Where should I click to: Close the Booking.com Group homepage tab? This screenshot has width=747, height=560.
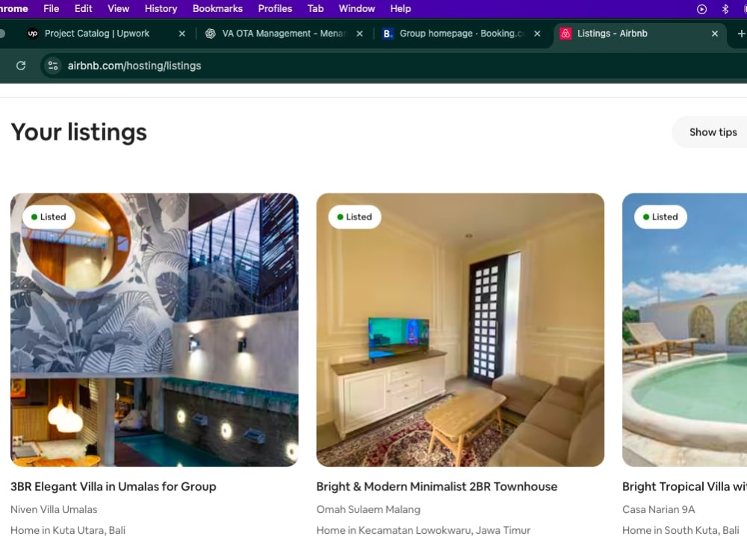click(537, 34)
